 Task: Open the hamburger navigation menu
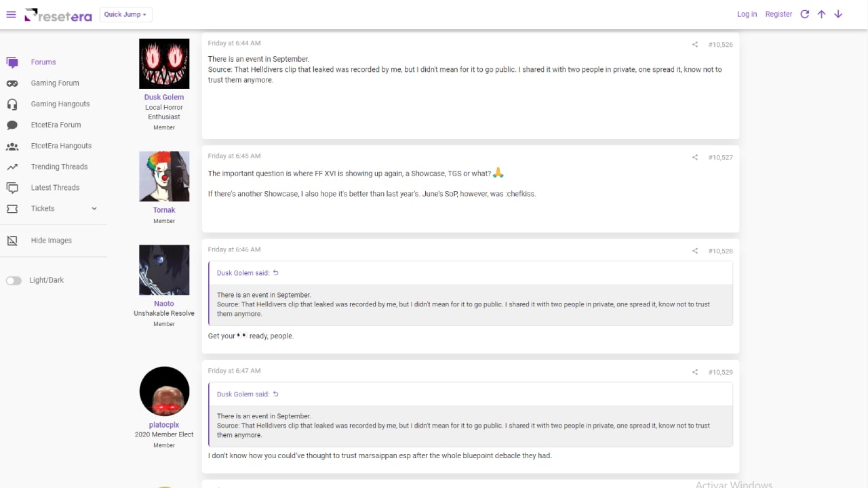click(x=11, y=14)
